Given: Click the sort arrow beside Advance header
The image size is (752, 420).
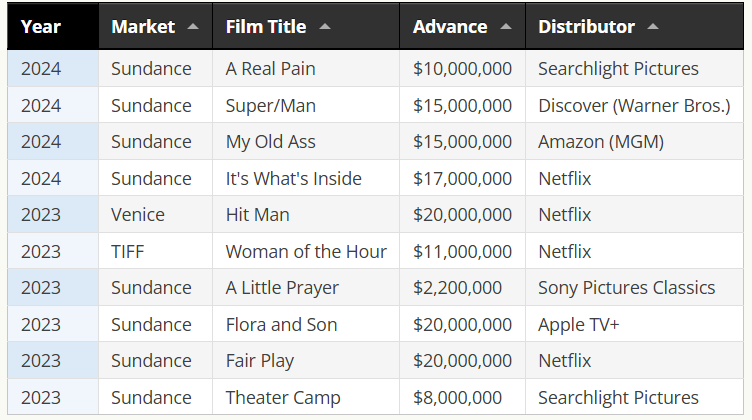Looking at the screenshot, I should click(x=507, y=26).
